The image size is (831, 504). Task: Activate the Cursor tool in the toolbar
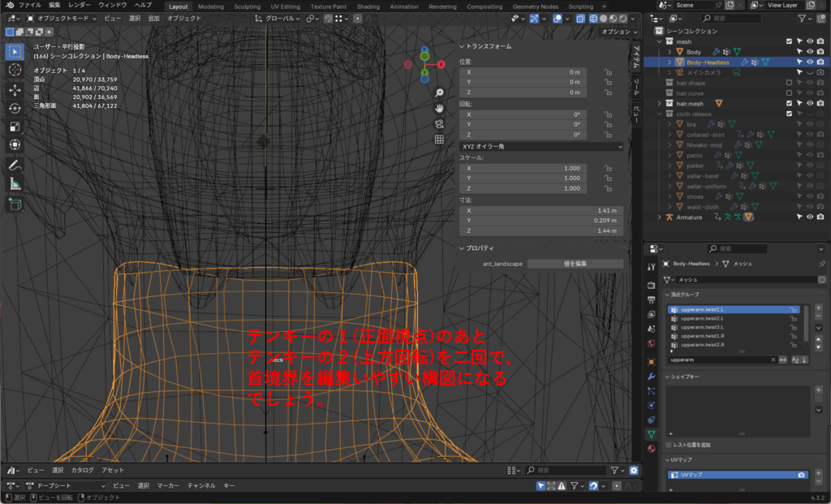pos(15,70)
